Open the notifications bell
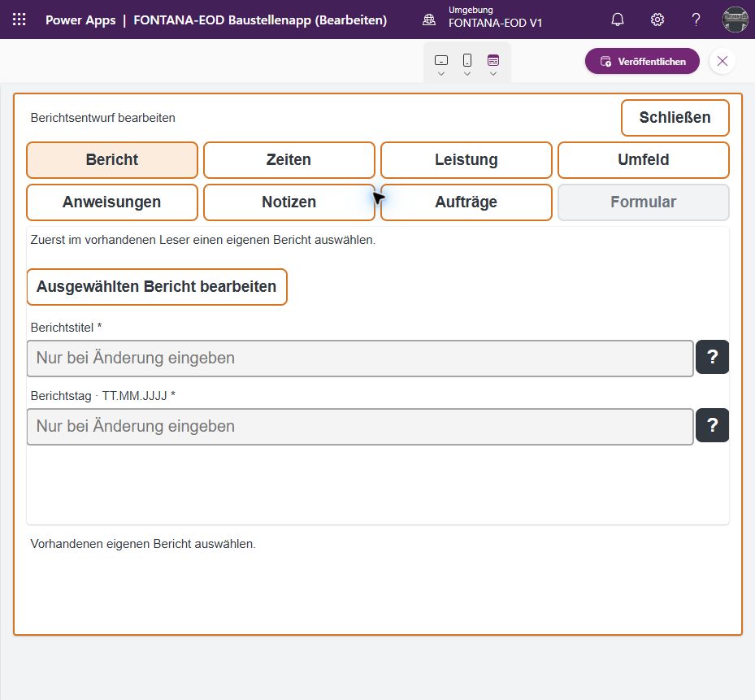This screenshot has width=755, height=700. coord(618,20)
